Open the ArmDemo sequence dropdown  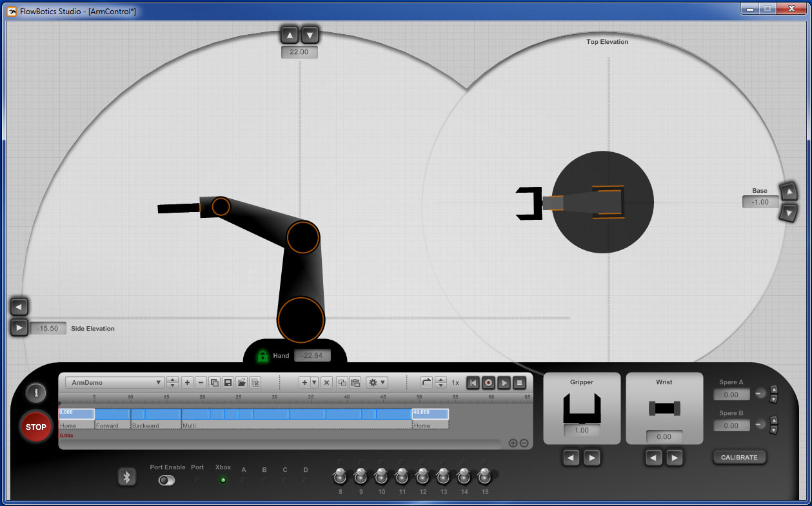click(x=115, y=382)
